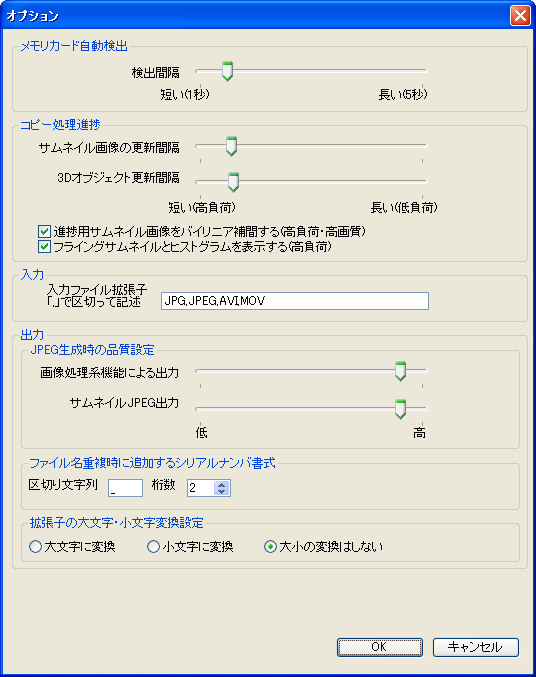This screenshot has width=536, height=677.
Task: Select the 大文字に変換 radio button
Action: (35, 547)
